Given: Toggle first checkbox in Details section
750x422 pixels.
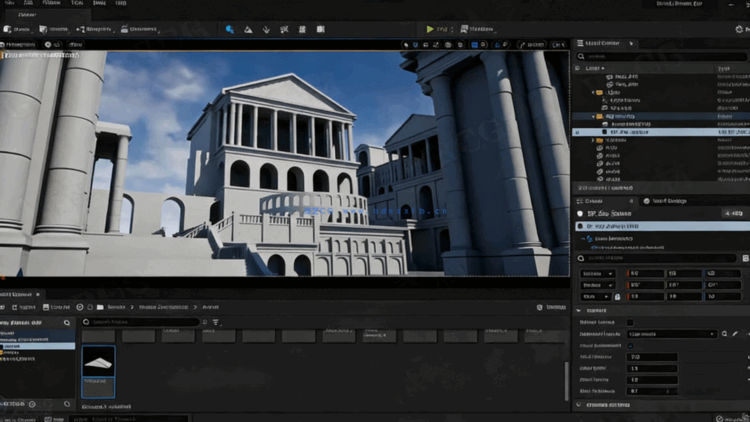Looking at the screenshot, I should pos(630,322).
